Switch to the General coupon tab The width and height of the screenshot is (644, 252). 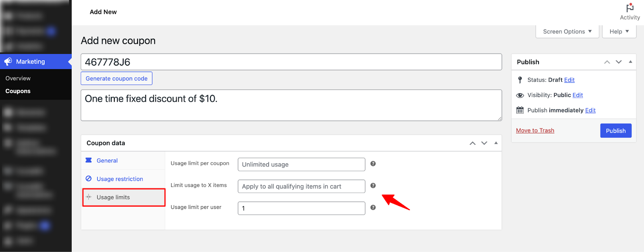tap(107, 160)
